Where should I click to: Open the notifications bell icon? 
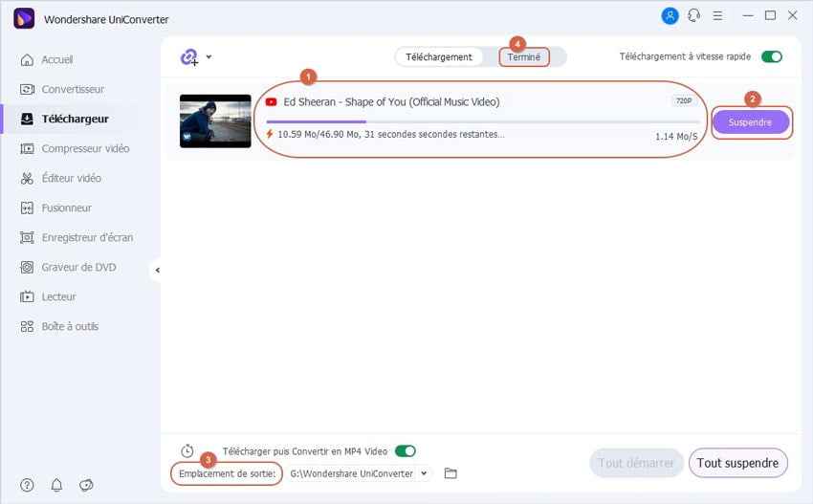[x=56, y=485]
